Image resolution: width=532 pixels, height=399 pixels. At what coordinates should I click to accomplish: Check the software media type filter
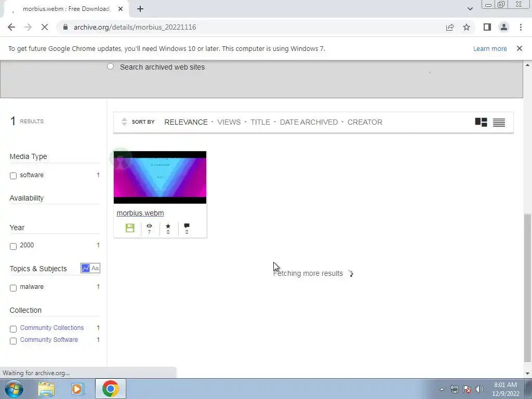coord(13,176)
